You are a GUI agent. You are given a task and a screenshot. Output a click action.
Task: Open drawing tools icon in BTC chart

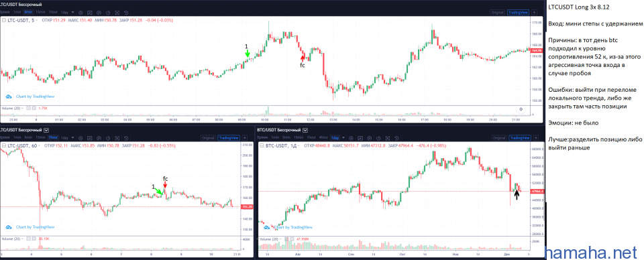point(360,138)
